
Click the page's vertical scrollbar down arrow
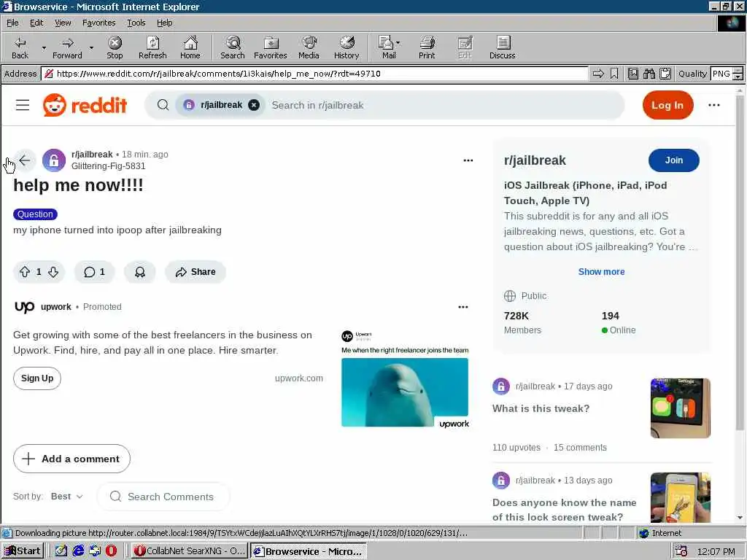coord(740,518)
